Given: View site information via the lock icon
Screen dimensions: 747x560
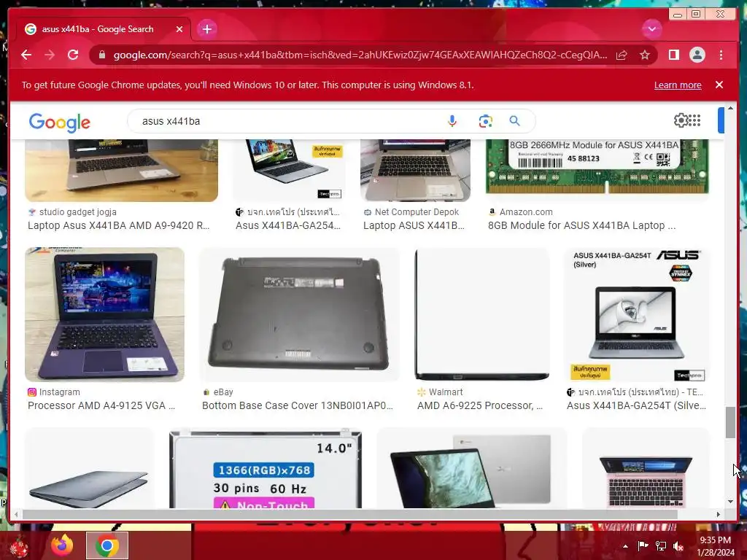Looking at the screenshot, I should 101,55.
